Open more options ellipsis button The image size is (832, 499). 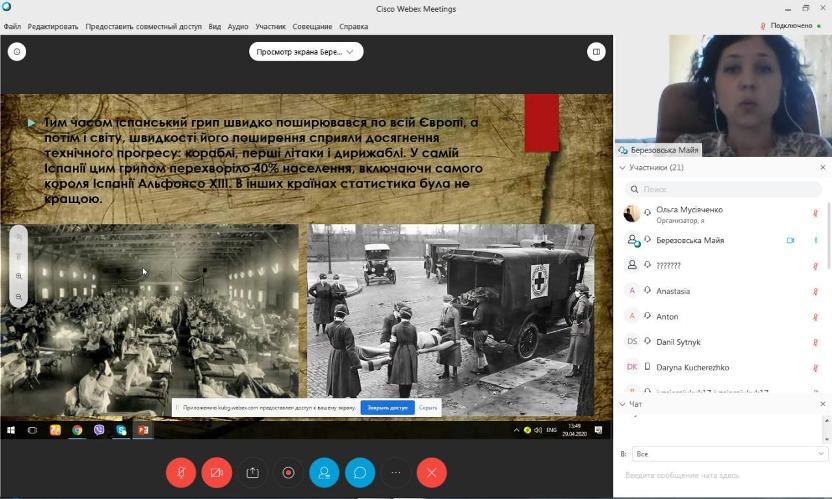point(396,472)
